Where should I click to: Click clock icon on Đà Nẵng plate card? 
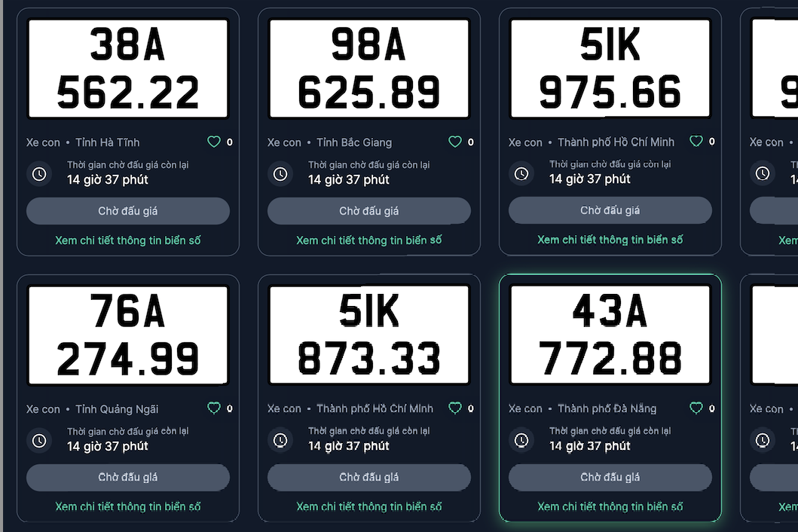(x=521, y=440)
